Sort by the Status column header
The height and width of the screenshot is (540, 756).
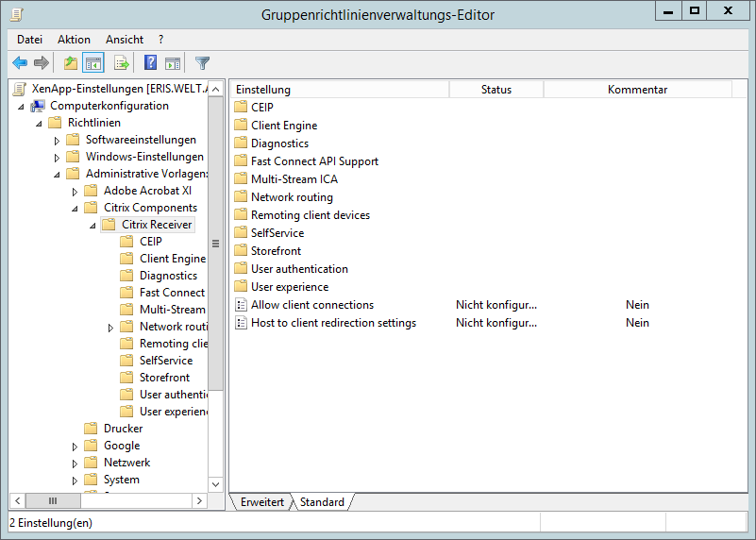[496, 90]
